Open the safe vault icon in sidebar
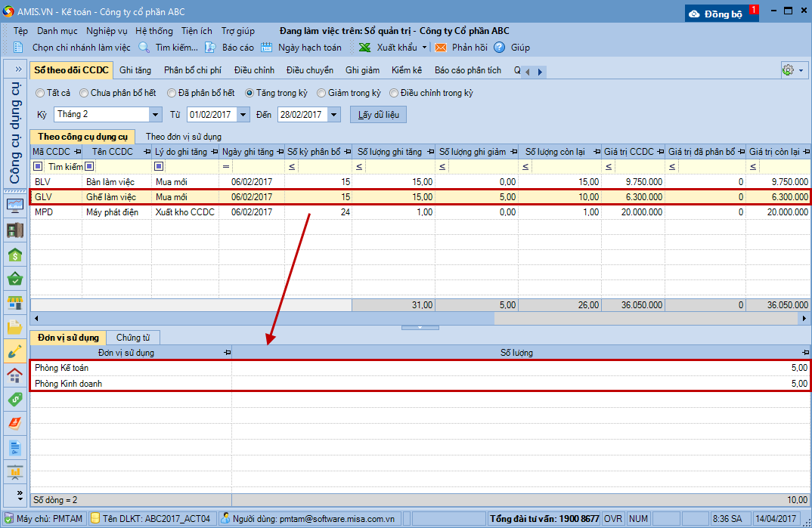Screen dimensions: 812x528 pyautogui.click(x=15, y=231)
